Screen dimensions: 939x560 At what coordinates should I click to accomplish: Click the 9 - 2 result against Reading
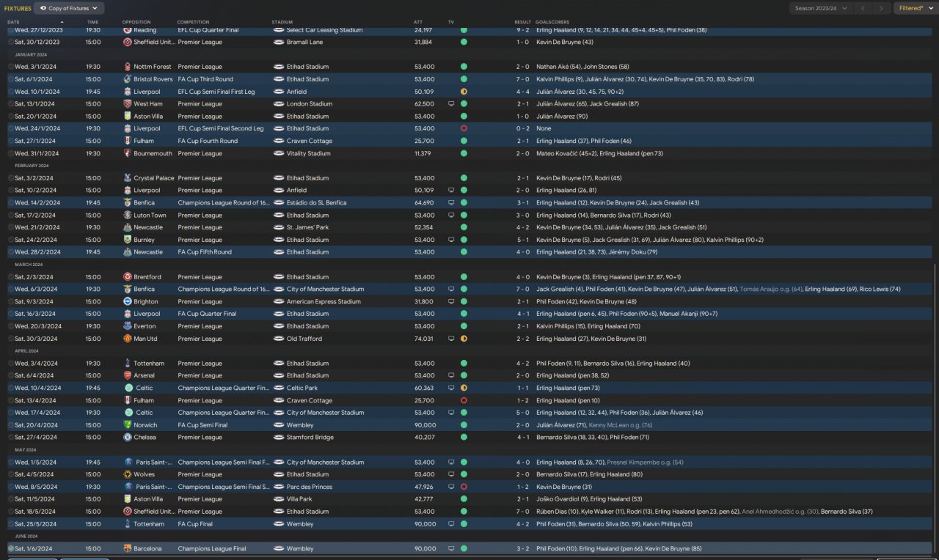click(x=522, y=30)
